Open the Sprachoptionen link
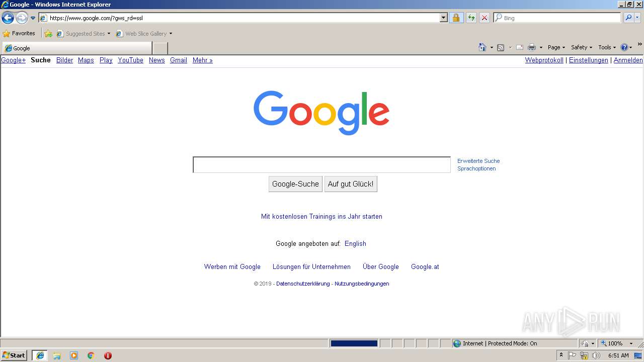Viewport: 644px width, 362px height. (x=476, y=168)
